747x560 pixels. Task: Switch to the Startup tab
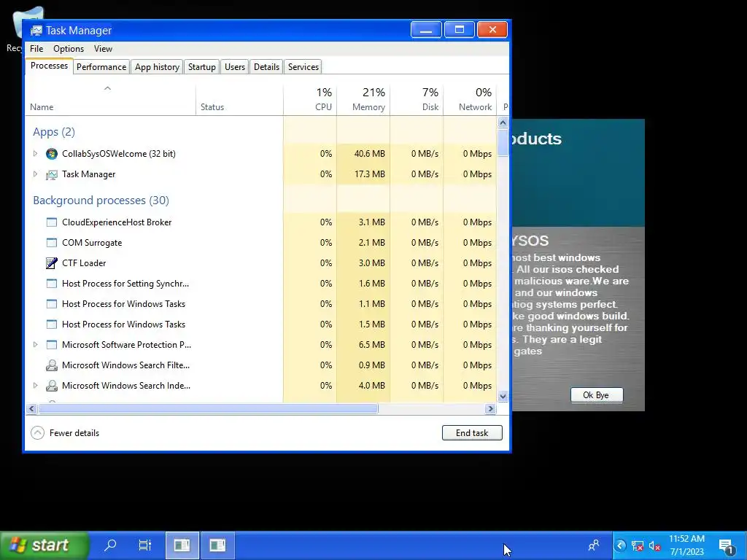pyautogui.click(x=202, y=67)
